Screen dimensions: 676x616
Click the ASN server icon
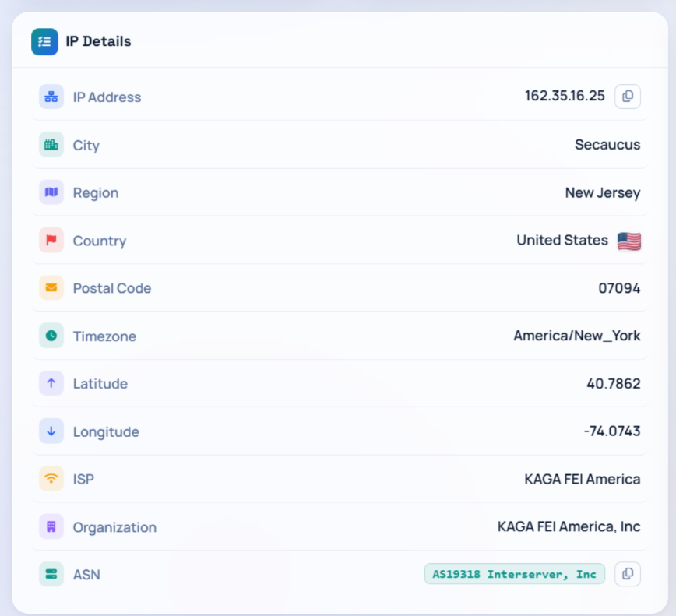point(51,574)
